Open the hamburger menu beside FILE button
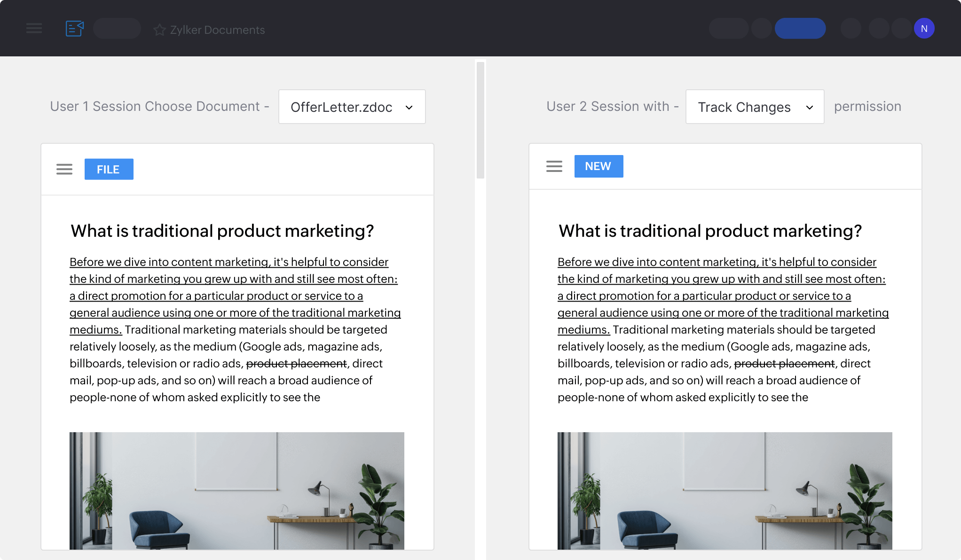The height and width of the screenshot is (560, 961). click(64, 169)
